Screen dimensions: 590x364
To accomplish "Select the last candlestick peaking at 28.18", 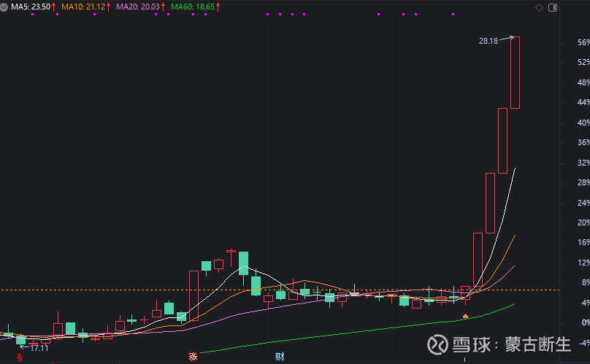I will [515, 72].
